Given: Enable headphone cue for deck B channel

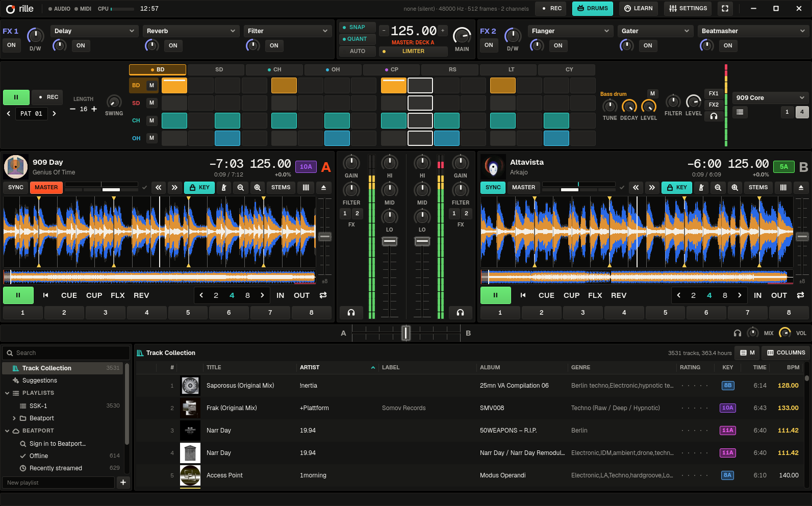Looking at the screenshot, I should 461,312.
